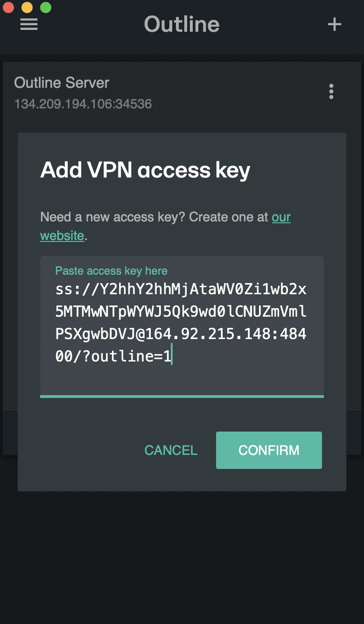Viewport: 364px width, 624px height.
Task: Follow the "our website" link
Action: tap(281, 217)
